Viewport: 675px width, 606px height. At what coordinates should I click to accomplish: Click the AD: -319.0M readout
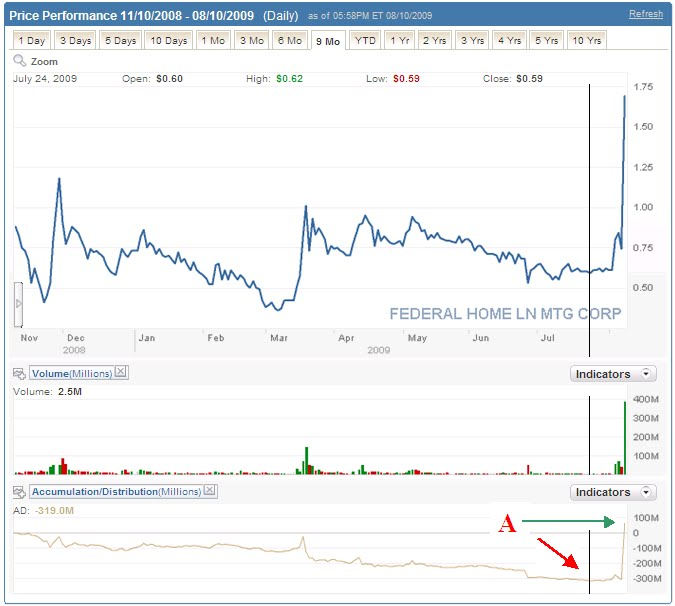click(x=43, y=510)
